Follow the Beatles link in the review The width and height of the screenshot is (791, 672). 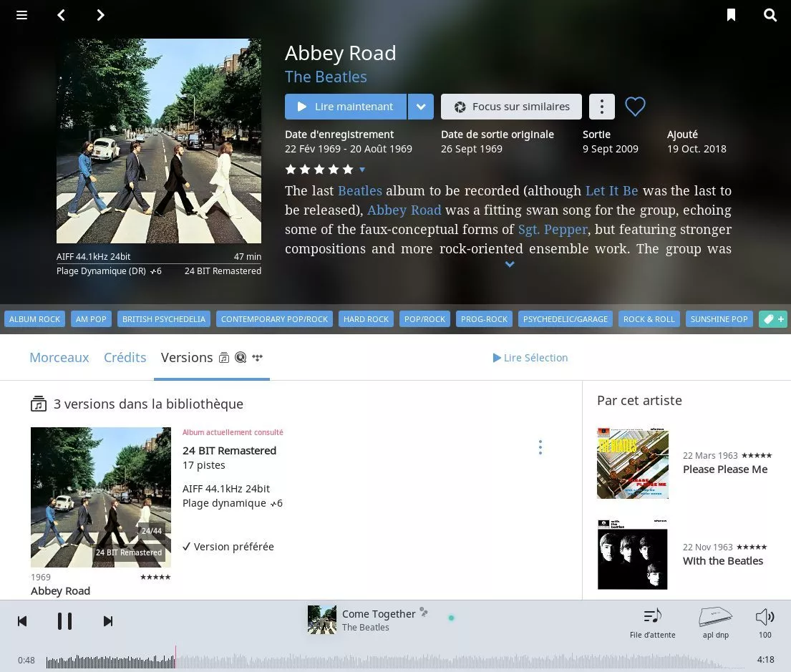(x=359, y=190)
